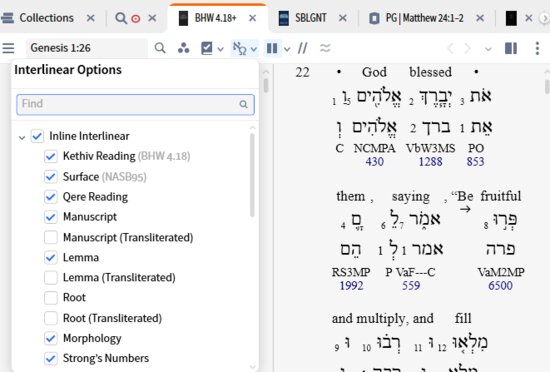Image resolution: width=550 pixels, height=372 pixels.
Task: Open the parallel resources double-slash icon
Action: tap(303, 48)
